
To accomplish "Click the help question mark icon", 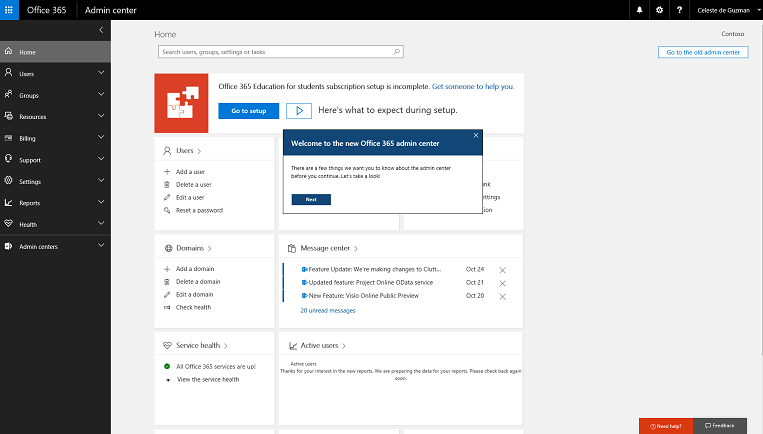I will (679, 10).
